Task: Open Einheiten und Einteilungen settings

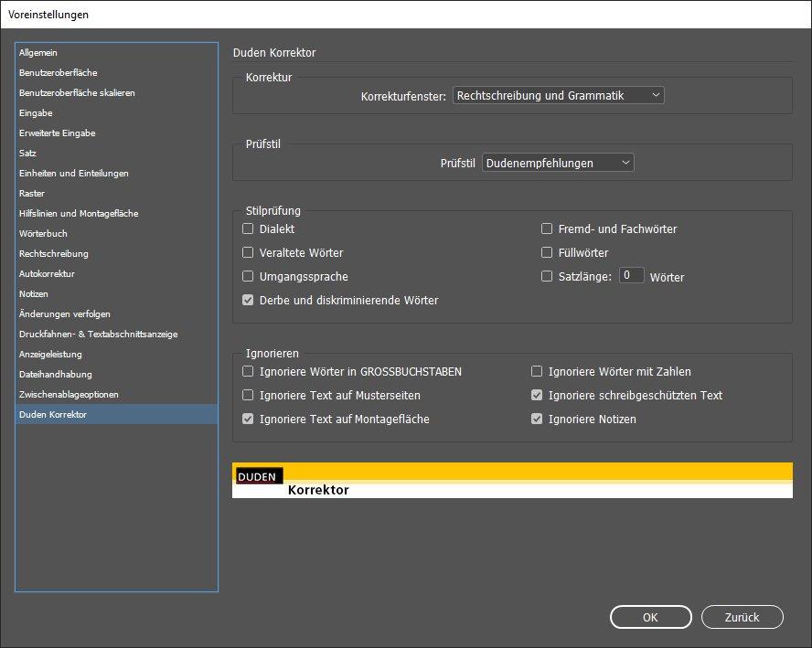Action: tap(116, 174)
